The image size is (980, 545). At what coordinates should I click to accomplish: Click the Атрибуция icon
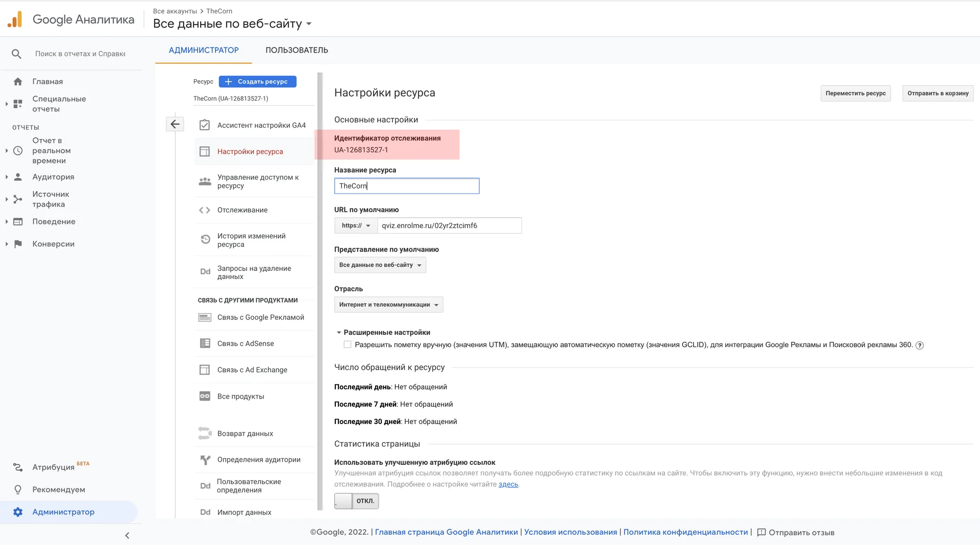coord(18,467)
